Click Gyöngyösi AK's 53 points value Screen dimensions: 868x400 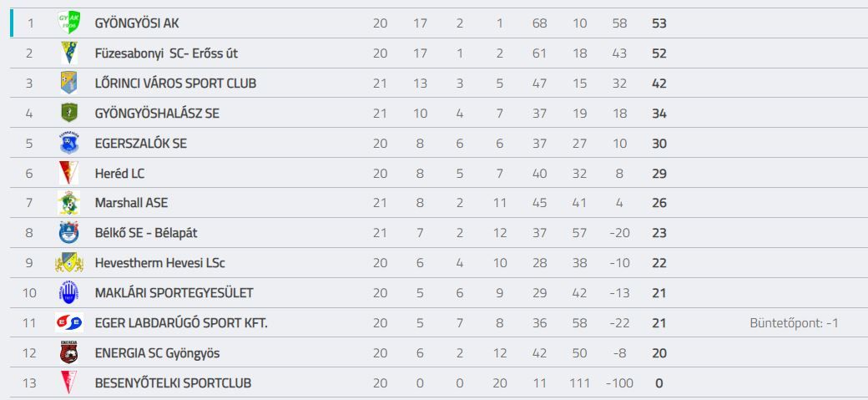point(659,23)
